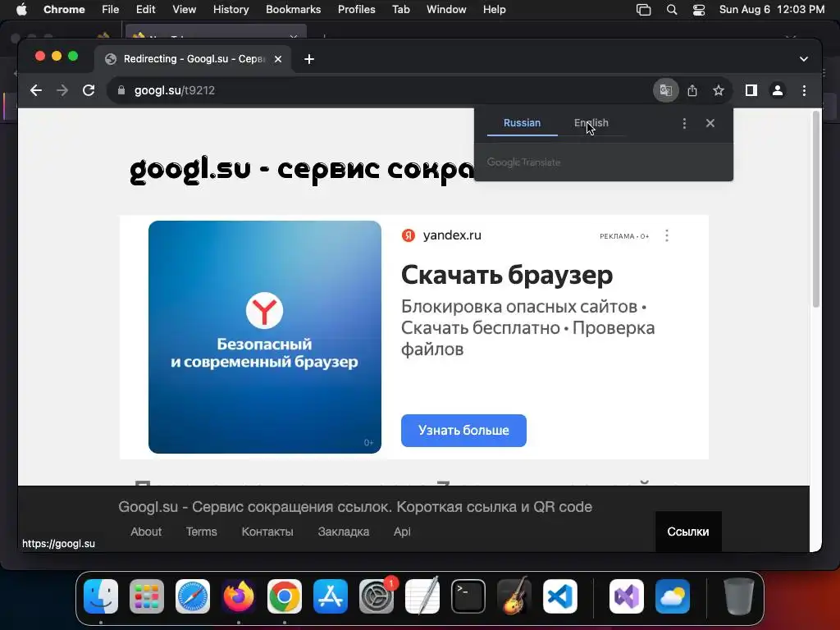Open App Store from the Dock
This screenshot has height=630, width=840.
(331, 596)
